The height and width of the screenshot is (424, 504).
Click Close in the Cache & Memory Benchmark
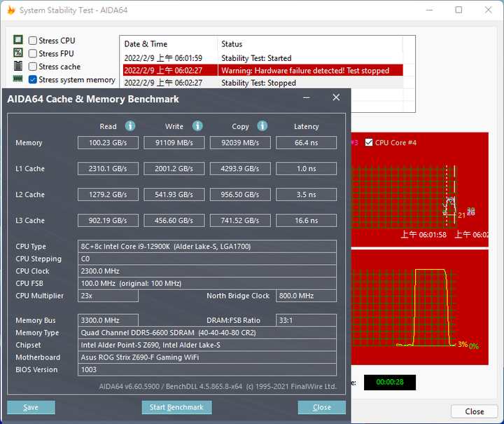[x=322, y=407]
